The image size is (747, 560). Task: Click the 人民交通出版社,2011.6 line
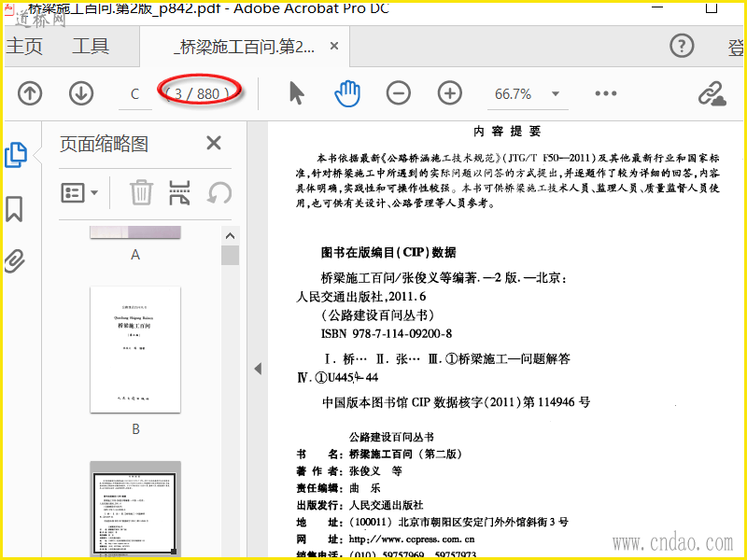[360, 297]
